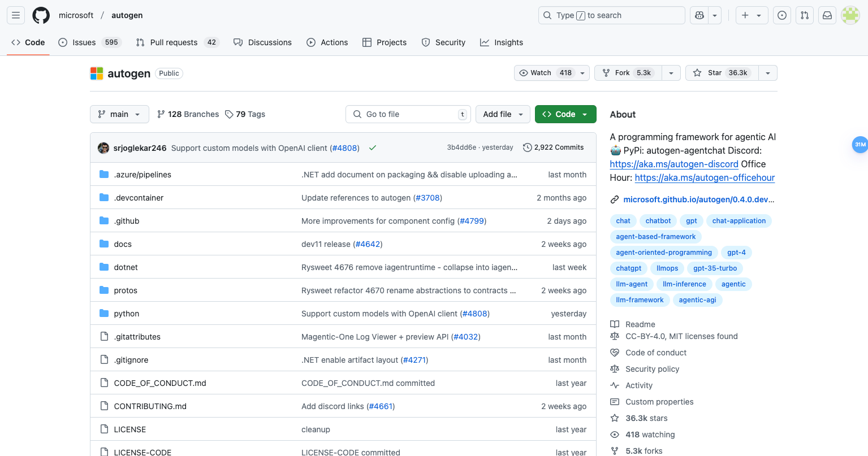
Task: Open the create new plus menu
Action: 752,15
